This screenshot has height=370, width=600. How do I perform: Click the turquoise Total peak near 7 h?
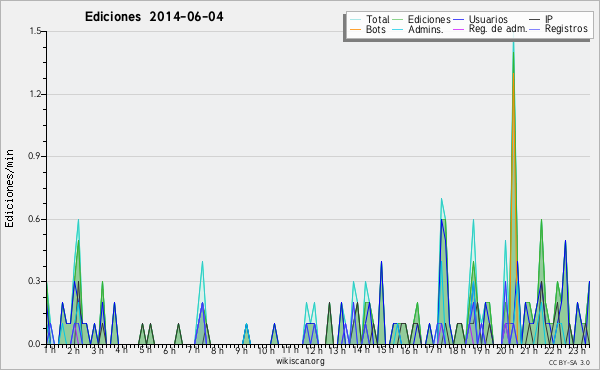(202, 261)
